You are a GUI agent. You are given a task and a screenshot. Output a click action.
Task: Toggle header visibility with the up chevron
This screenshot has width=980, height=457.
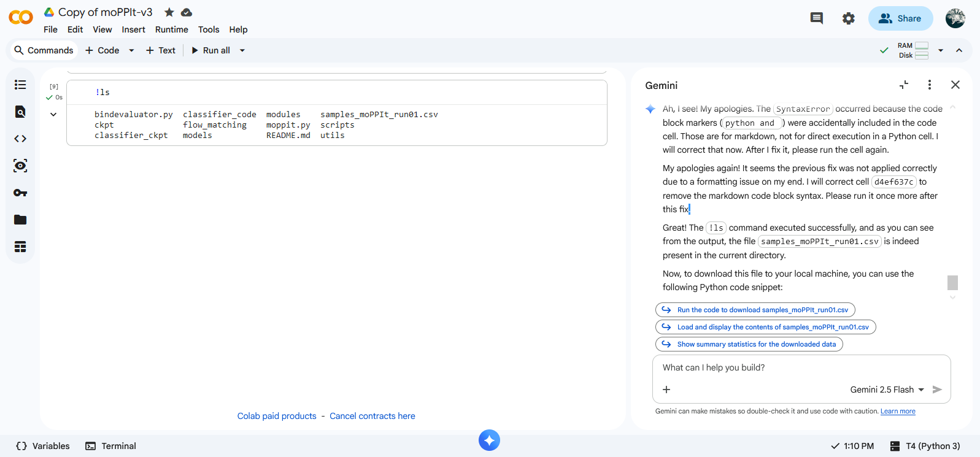959,50
